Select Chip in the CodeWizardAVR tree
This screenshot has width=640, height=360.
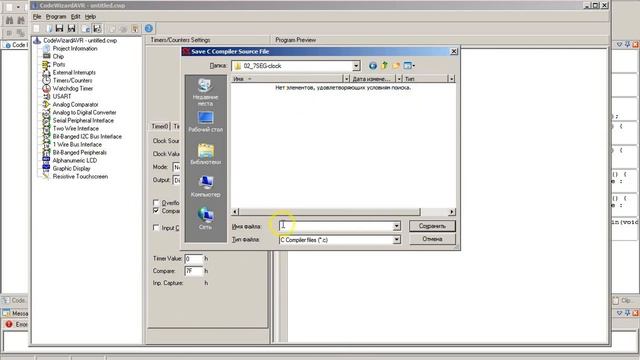click(x=58, y=56)
